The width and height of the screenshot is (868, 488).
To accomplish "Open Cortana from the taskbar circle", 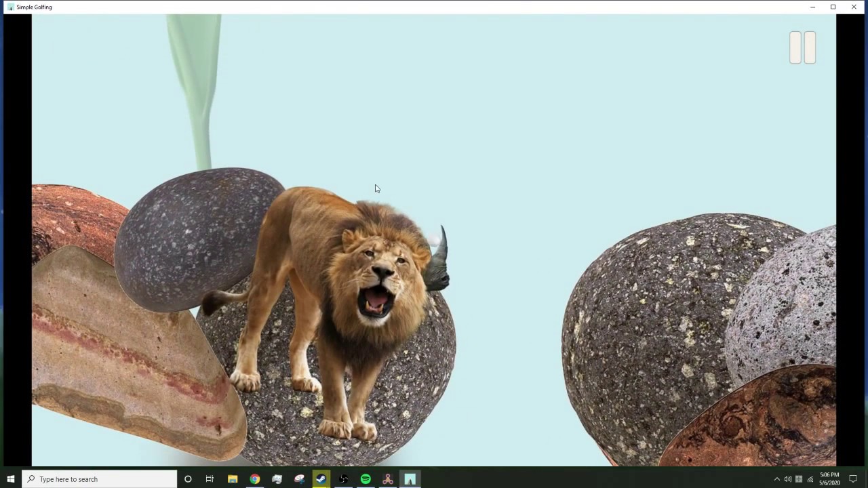I will pyautogui.click(x=188, y=479).
